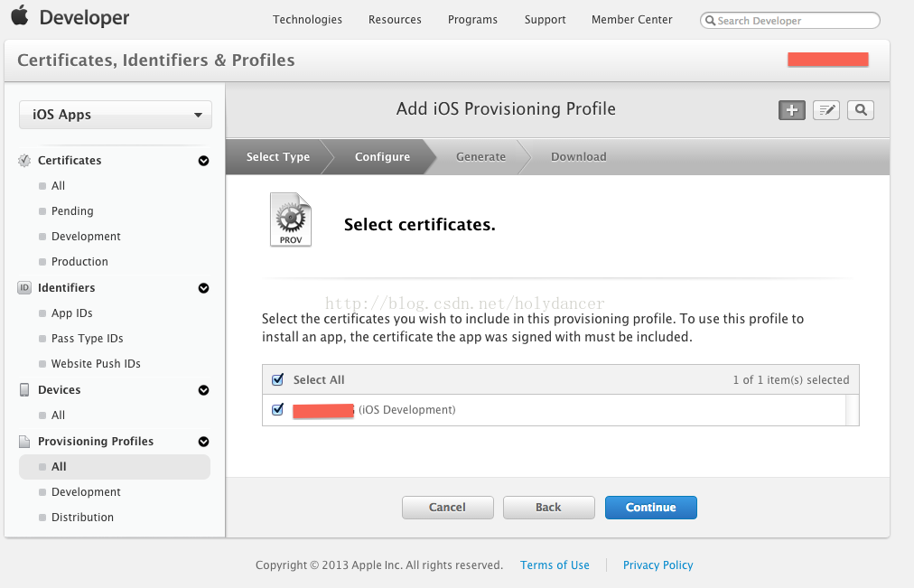Click the Devices section phone icon
The image size is (914, 588).
coord(24,390)
